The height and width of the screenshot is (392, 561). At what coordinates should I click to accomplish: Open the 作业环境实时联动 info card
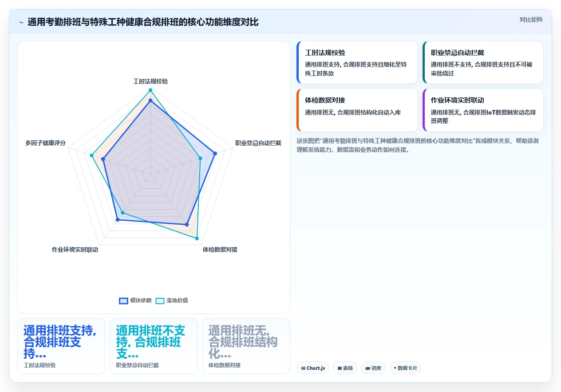[483, 110]
